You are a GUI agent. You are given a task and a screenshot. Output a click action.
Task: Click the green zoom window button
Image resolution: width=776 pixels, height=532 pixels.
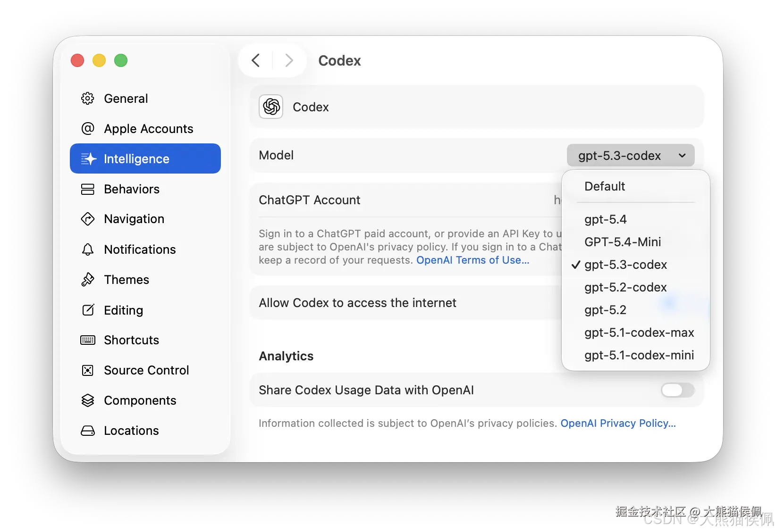click(121, 60)
